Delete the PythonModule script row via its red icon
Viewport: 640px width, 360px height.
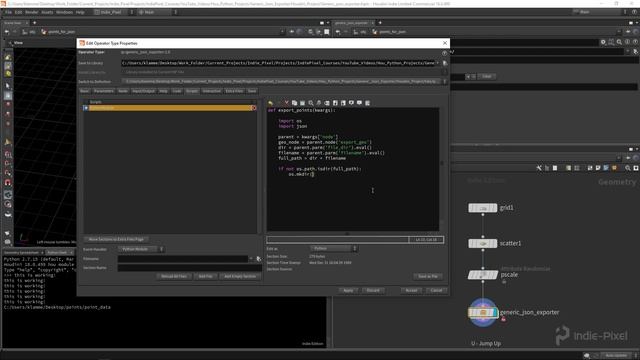pos(253,108)
